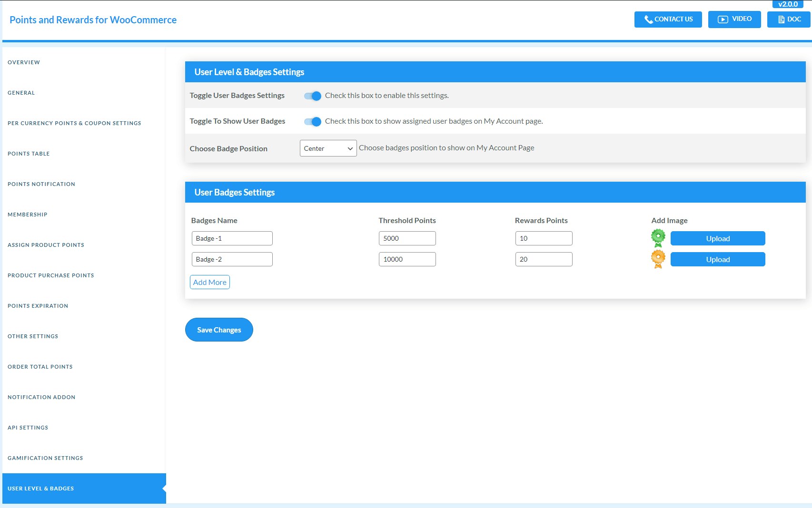Open the Membership section

(x=28, y=215)
